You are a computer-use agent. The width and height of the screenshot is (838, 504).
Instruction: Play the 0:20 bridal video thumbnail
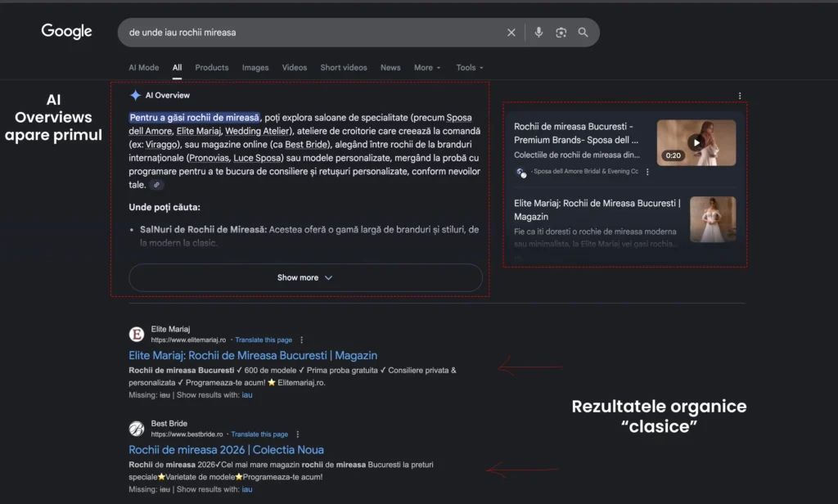tap(696, 142)
